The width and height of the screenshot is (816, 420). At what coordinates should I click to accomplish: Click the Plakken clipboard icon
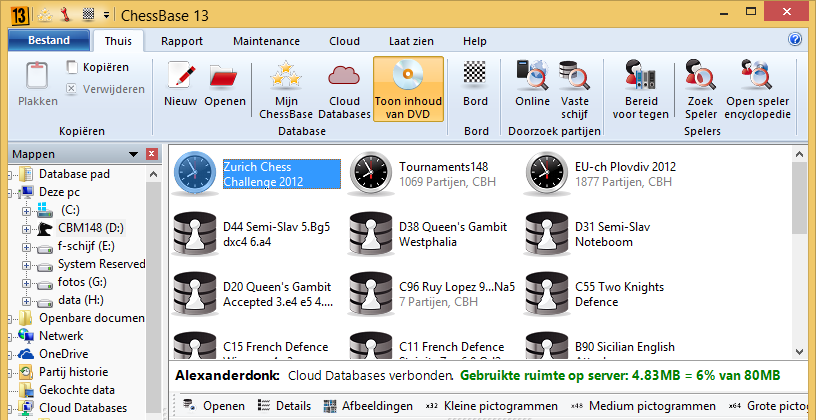point(37,77)
